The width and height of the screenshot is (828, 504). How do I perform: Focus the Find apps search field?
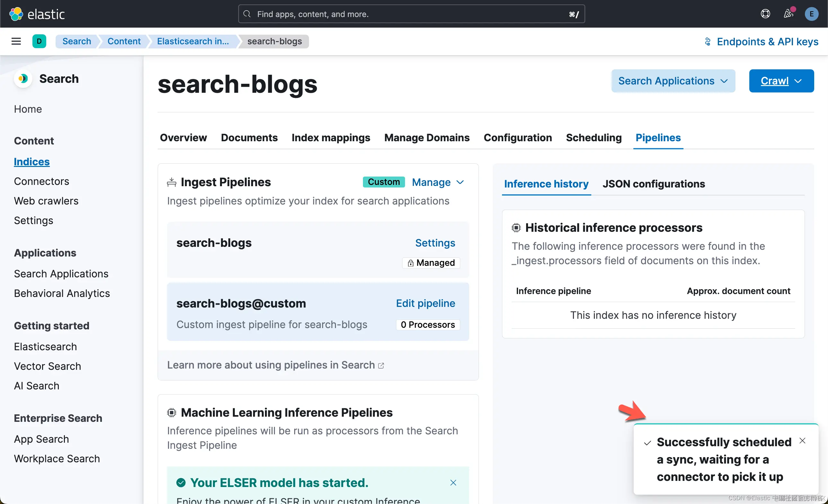tap(411, 14)
